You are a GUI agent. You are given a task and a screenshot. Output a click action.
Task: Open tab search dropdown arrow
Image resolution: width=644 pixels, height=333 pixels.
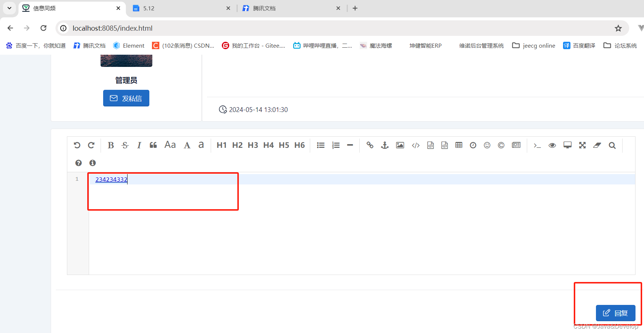[9, 8]
